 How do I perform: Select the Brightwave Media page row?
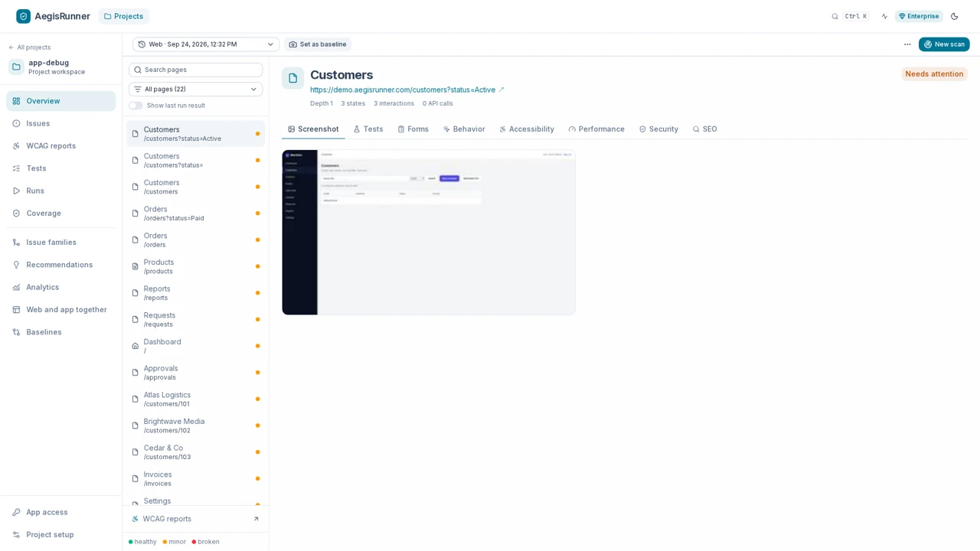click(195, 425)
